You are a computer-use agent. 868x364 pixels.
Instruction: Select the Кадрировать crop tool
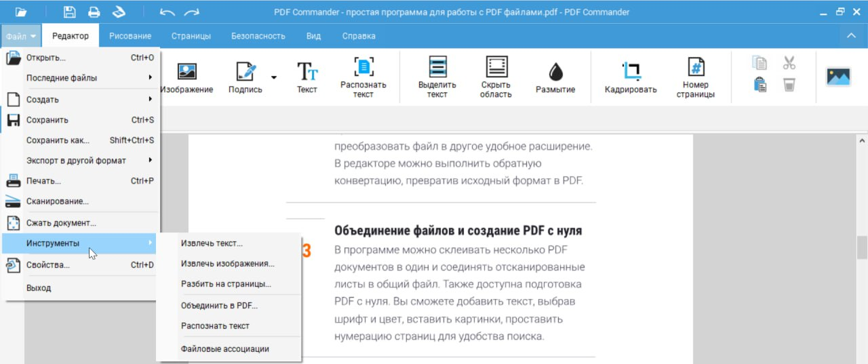click(x=631, y=78)
